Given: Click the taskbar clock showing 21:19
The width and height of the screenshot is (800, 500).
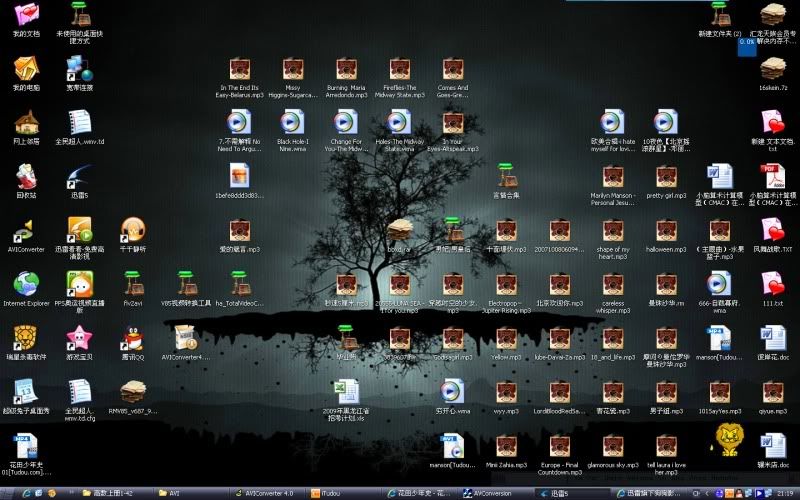Looking at the screenshot, I should (x=785, y=493).
